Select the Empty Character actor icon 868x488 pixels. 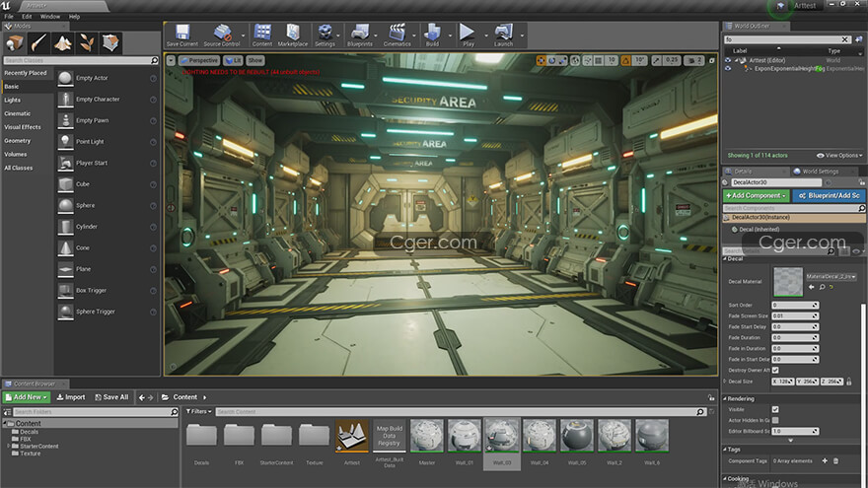coord(65,100)
